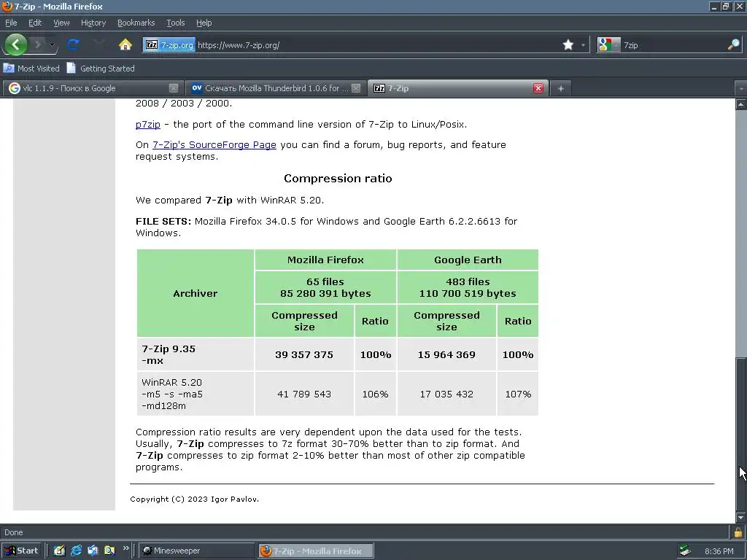Close the vlc 1.1.9 tab
Image resolution: width=747 pixels, height=560 pixels.
click(x=174, y=88)
